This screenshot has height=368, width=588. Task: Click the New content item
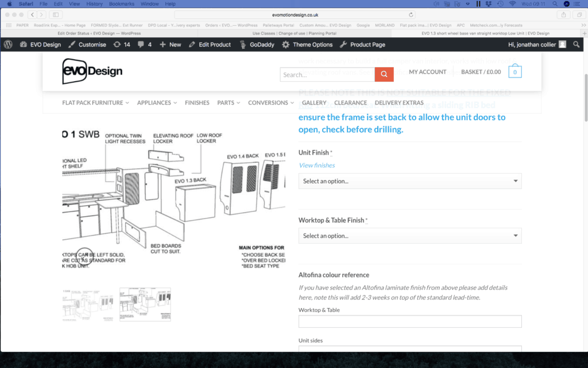click(x=170, y=44)
